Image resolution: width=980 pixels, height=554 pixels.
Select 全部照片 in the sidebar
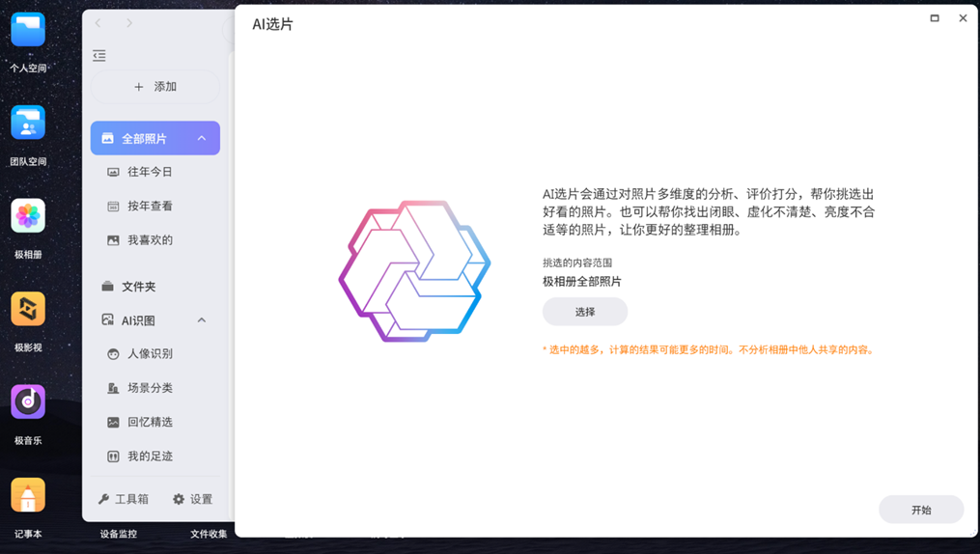[x=155, y=138]
